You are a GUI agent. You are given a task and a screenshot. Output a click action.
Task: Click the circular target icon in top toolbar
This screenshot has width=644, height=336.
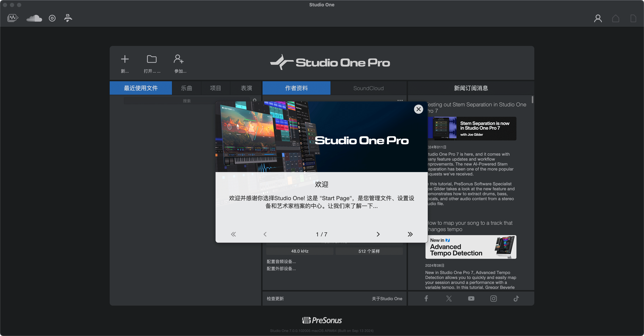[52, 18]
